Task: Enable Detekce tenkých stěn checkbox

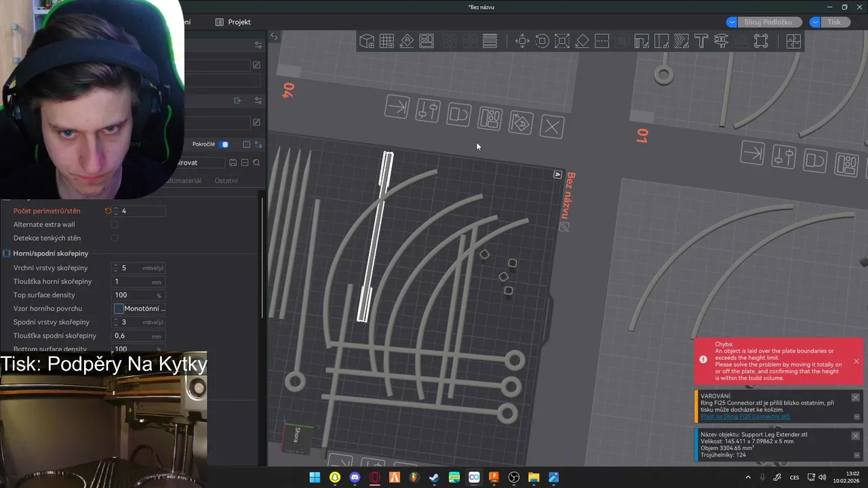Action: (x=115, y=238)
